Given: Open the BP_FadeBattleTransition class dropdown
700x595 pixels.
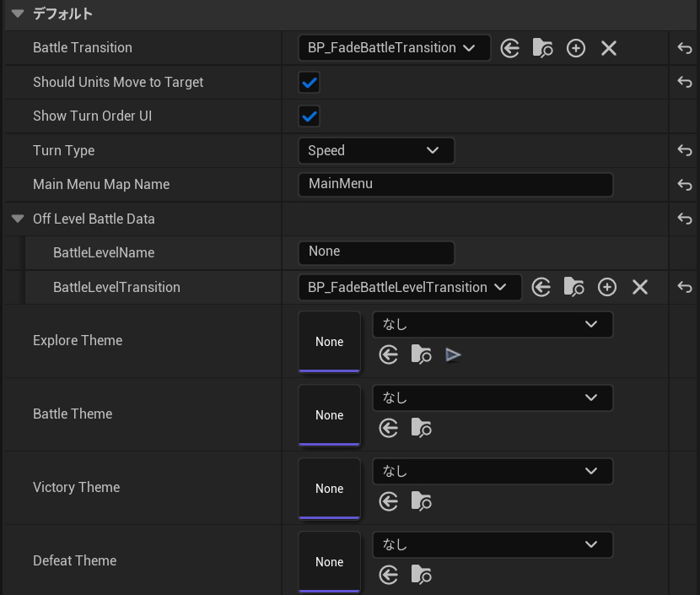Looking at the screenshot, I should 394,48.
